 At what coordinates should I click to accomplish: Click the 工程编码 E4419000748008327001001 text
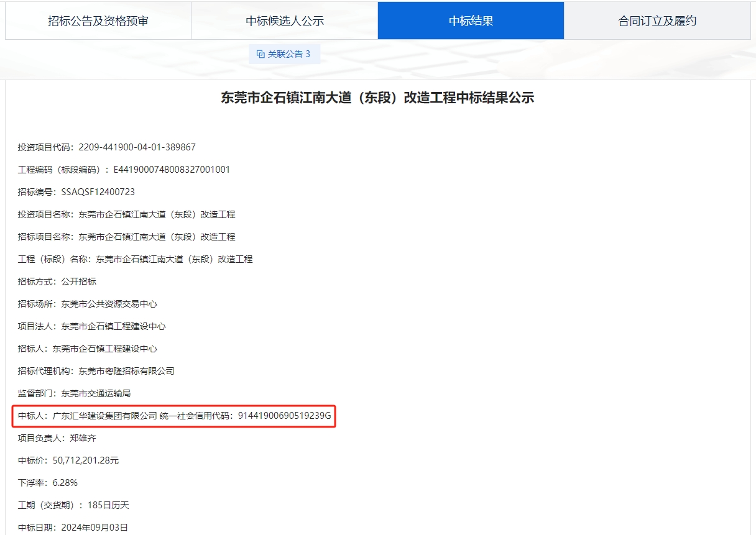pyautogui.click(x=172, y=170)
